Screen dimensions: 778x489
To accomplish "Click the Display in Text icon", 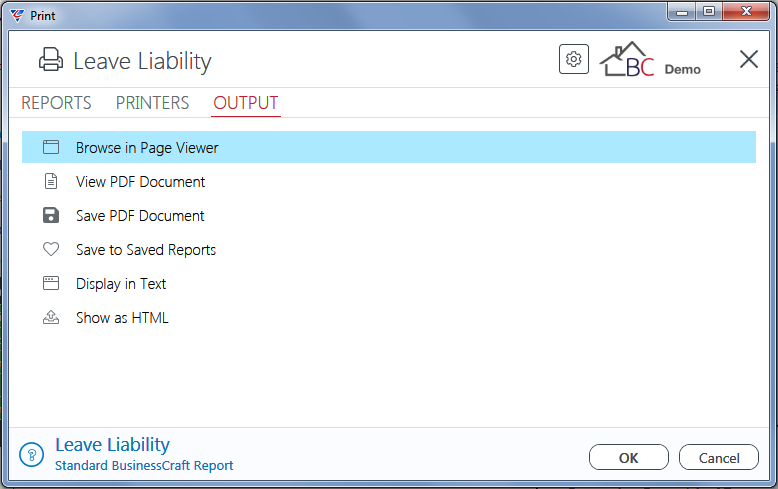I will pyautogui.click(x=51, y=283).
